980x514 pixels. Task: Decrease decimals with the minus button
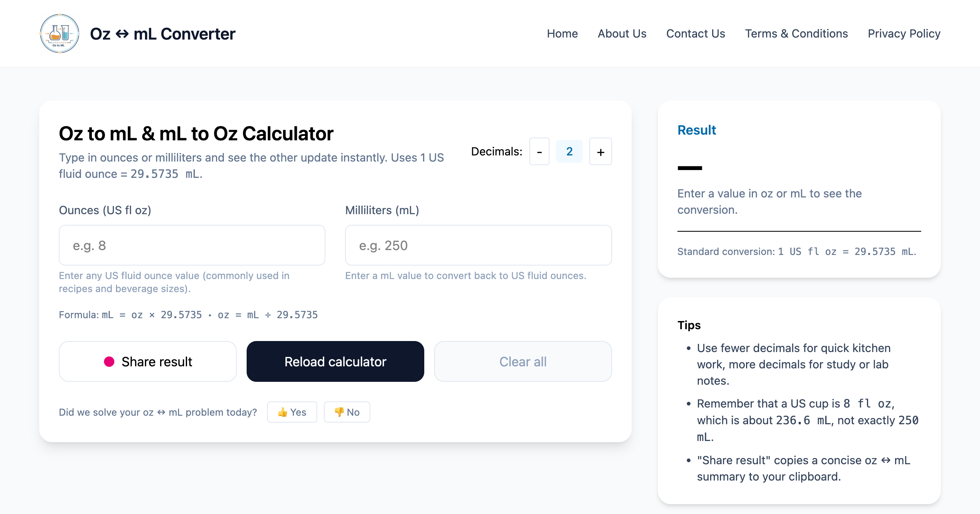point(539,152)
